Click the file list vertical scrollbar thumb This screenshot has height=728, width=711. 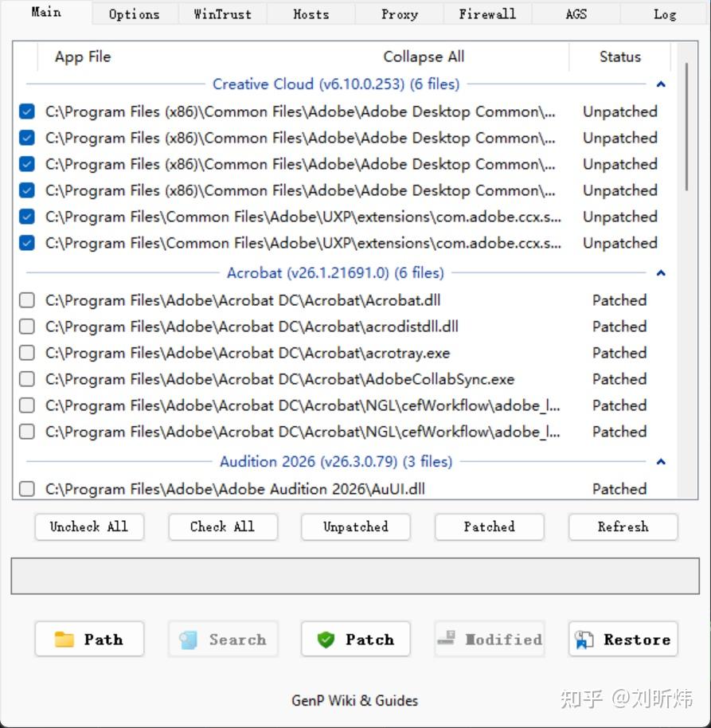(x=686, y=127)
